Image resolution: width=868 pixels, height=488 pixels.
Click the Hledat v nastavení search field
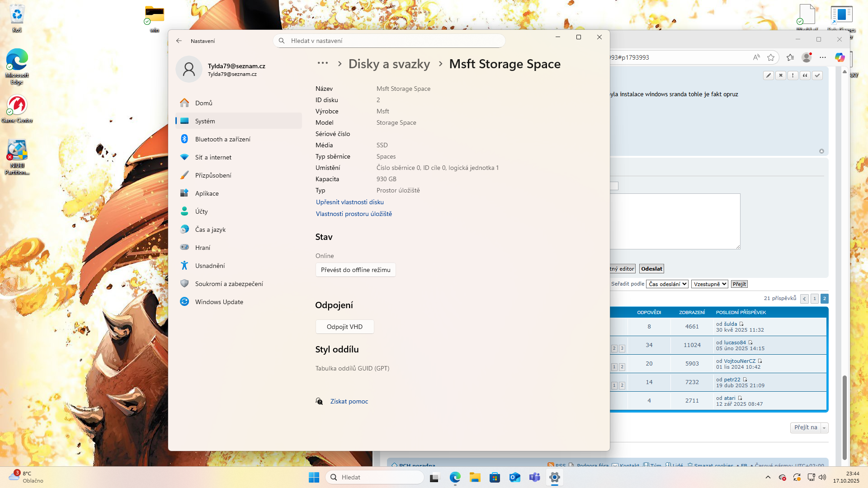(x=389, y=41)
